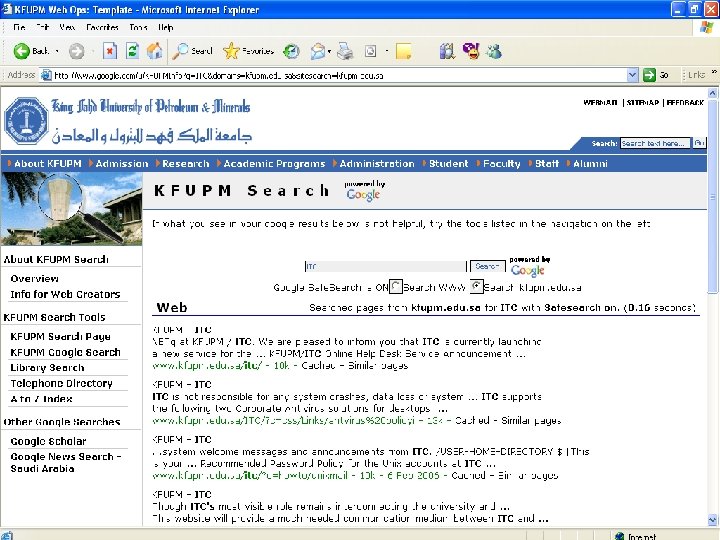Open the View menu
Screen dimensions: 720x540
[x=67, y=28]
